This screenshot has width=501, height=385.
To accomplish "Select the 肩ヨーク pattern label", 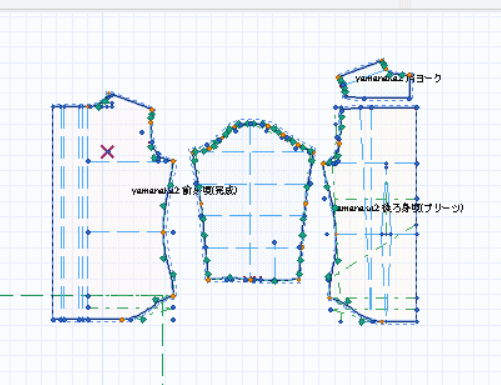I will pyautogui.click(x=398, y=78).
